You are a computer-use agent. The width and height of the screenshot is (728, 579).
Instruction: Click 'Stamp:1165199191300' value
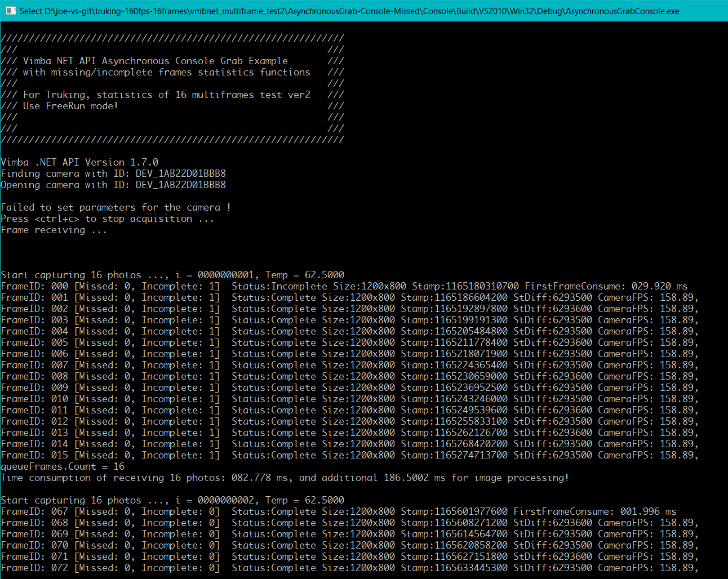454,320
